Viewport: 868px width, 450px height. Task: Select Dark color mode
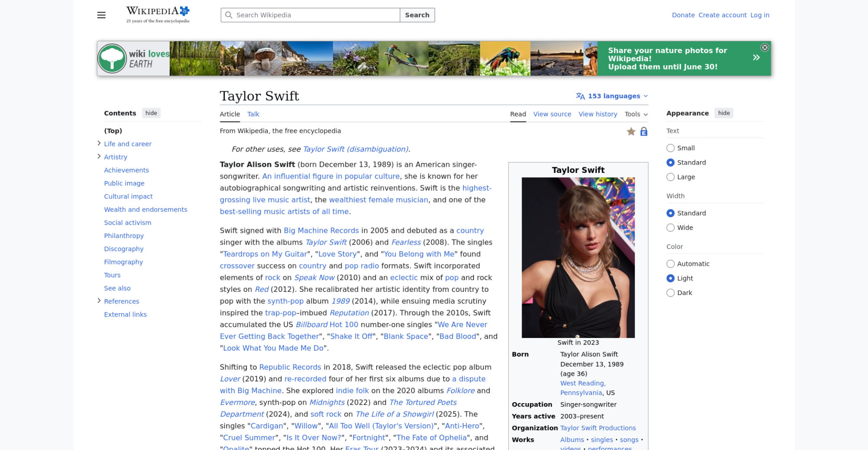671,293
